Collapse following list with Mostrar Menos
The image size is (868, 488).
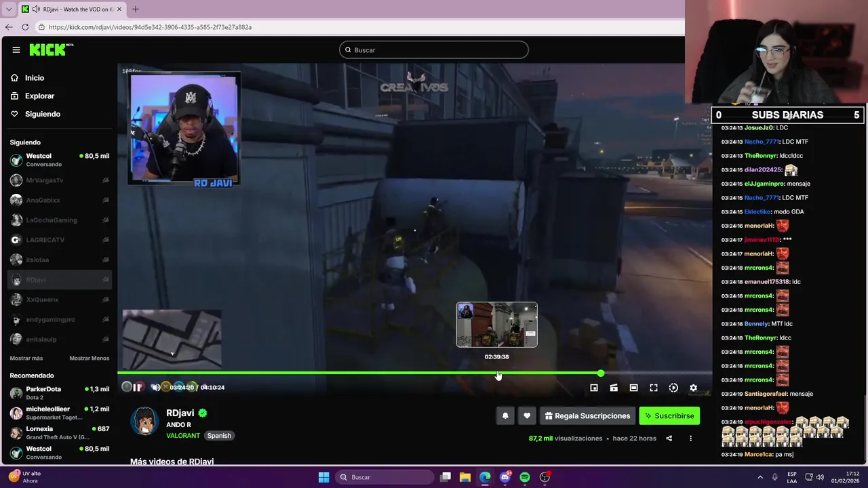(x=89, y=358)
